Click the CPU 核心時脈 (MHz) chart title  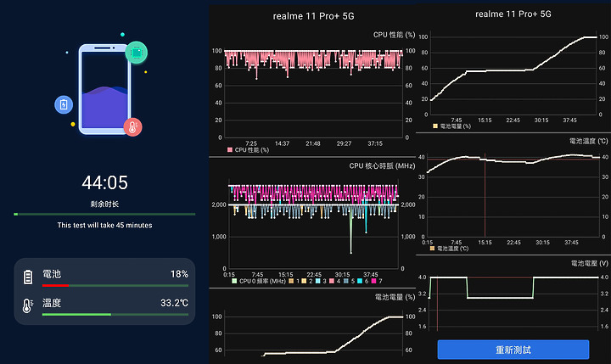pyautogui.click(x=382, y=165)
